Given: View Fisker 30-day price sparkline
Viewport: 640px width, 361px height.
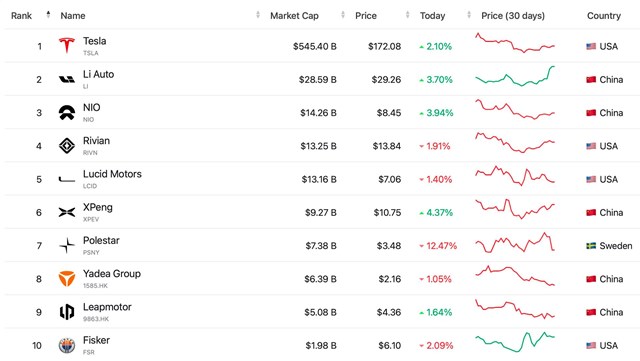Looking at the screenshot, I should (x=515, y=342).
